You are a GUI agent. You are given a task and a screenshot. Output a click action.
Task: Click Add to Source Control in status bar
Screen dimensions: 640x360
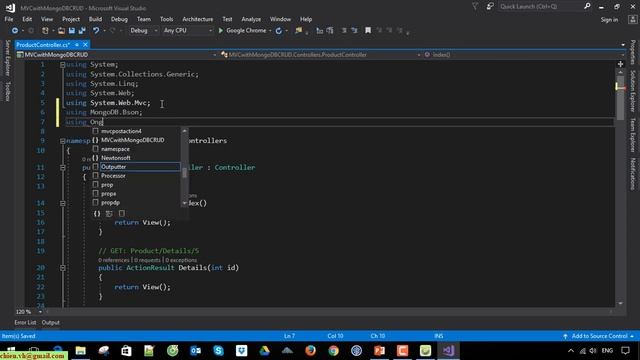(x=599, y=336)
